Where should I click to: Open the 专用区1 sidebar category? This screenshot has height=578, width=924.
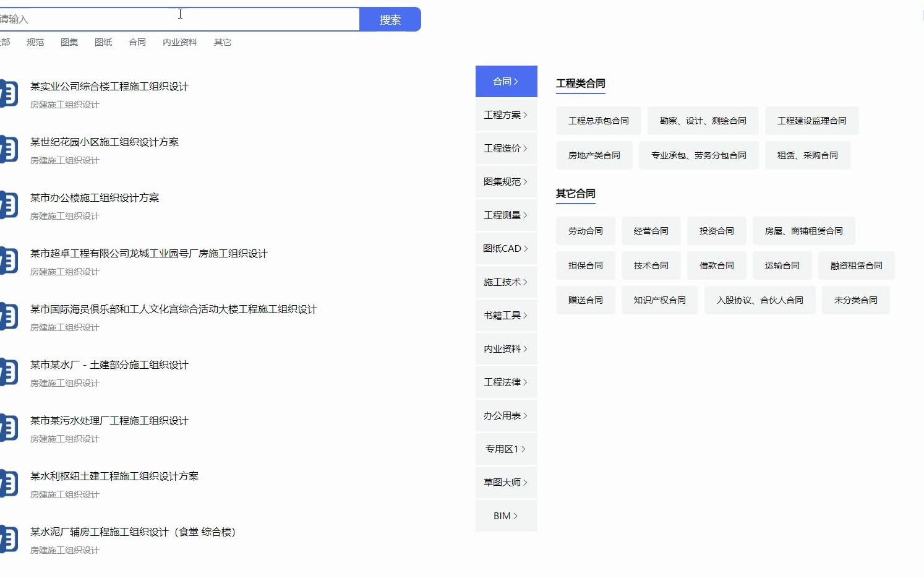507,449
